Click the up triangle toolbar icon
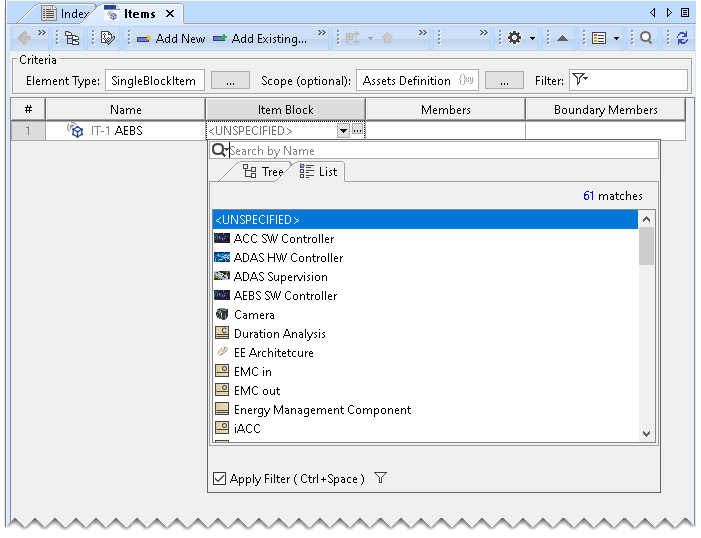Image resolution: width=701 pixels, height=538 pixels. (x=562, y=38)
